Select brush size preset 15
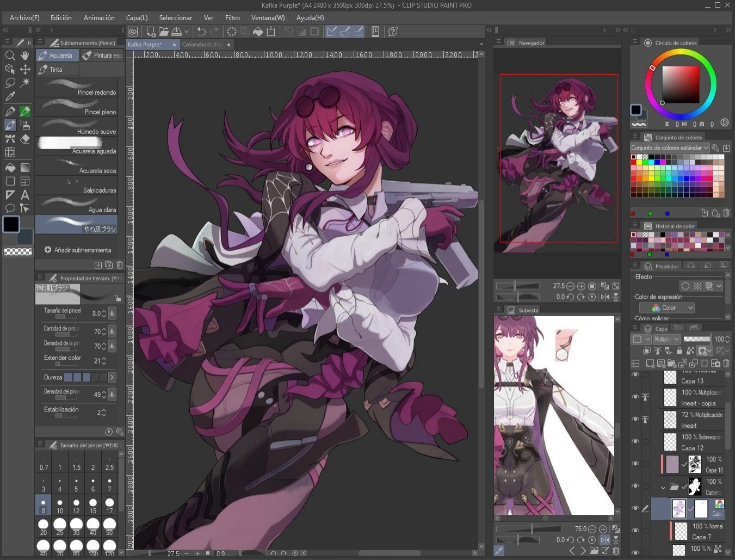The image size is (735, 560). pyautogui.click(x=93, y=506)
